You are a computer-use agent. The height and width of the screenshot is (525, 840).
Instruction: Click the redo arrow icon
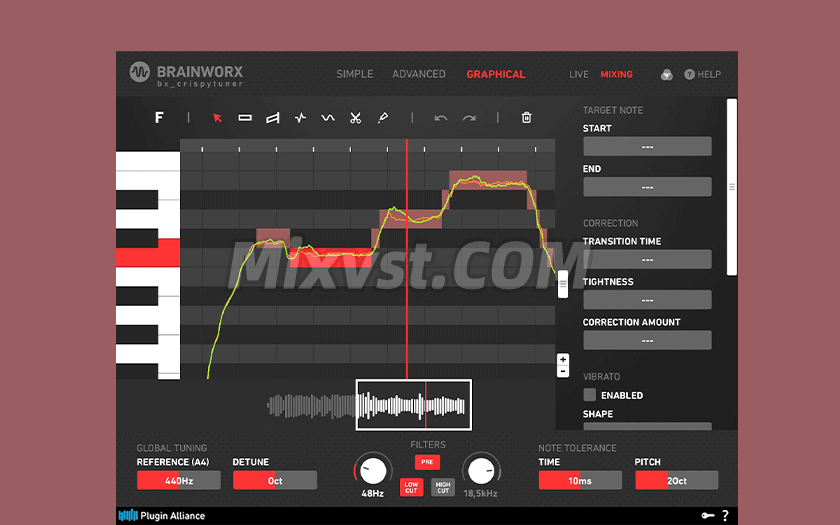coord(469,118)
